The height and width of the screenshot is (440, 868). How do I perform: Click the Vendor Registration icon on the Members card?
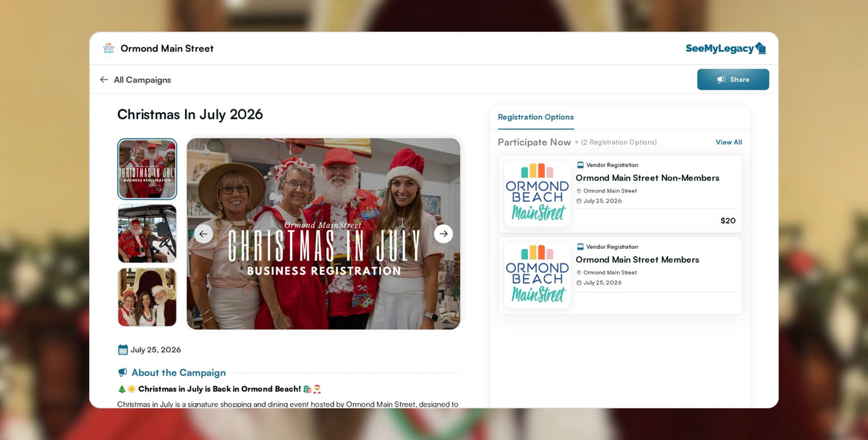[580, 247]
